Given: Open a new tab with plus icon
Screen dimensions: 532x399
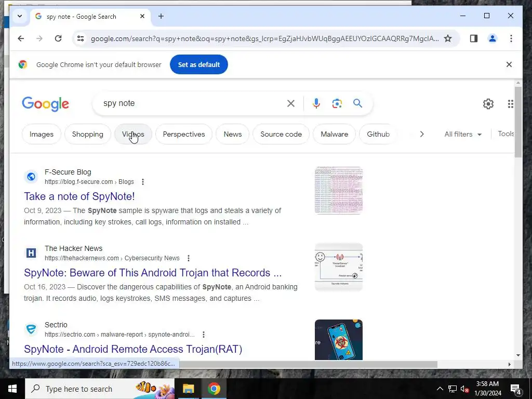Looking at the screenshot, I should 161,16.
